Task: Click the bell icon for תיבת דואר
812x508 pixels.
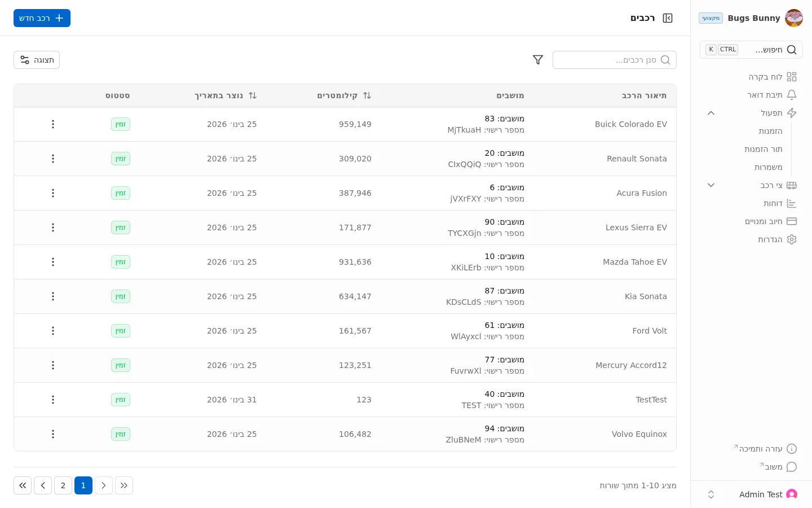Action: click(792, 95)
